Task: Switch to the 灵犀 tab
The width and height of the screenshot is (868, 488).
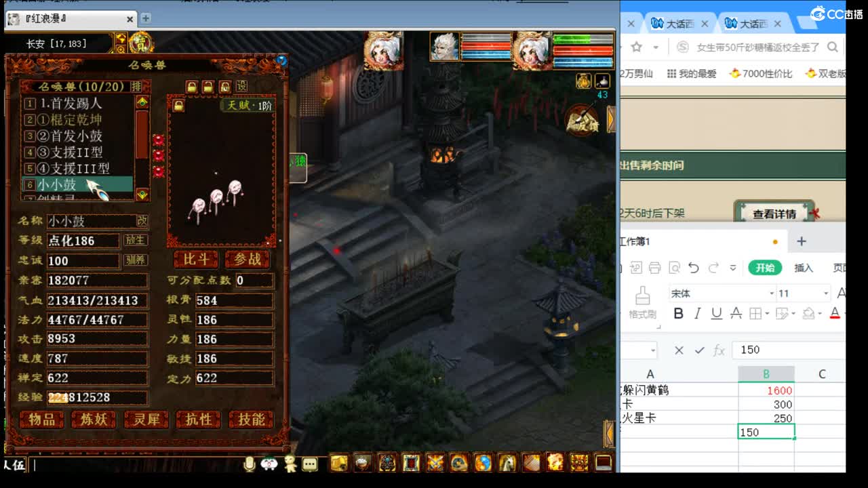Action: tap(146, 420)
